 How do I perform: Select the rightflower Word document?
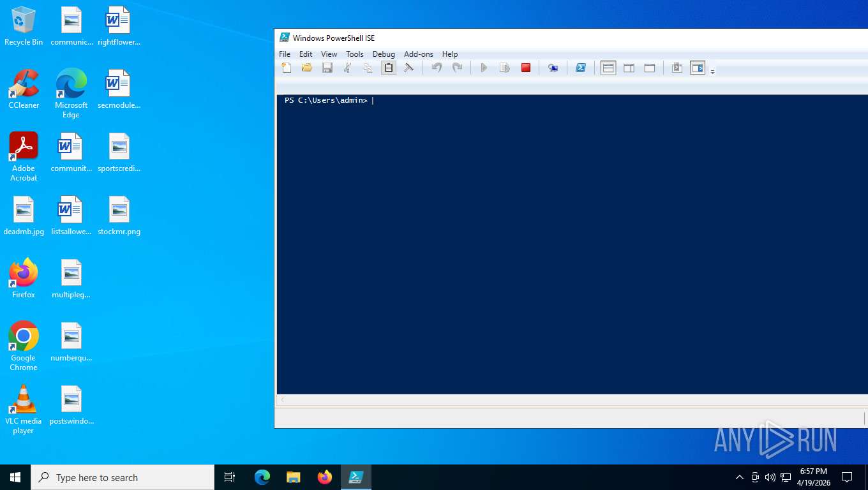click(x=119, y=27)
